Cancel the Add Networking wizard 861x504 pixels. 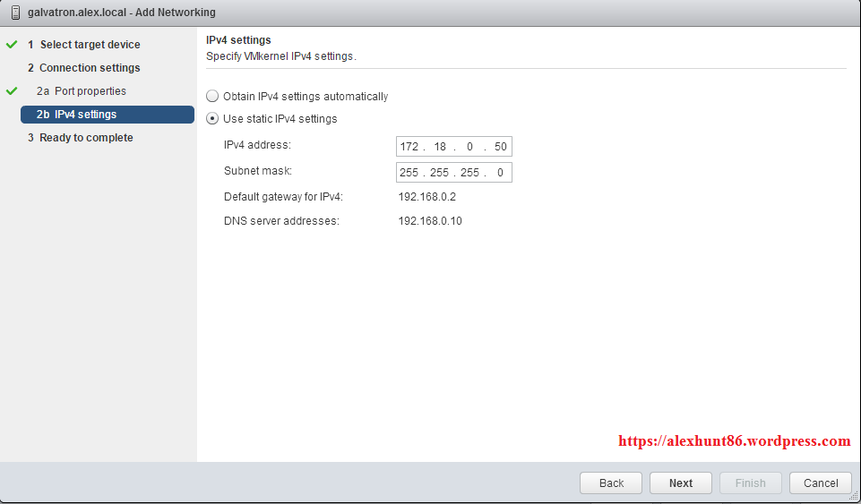[x=821, y=483]
